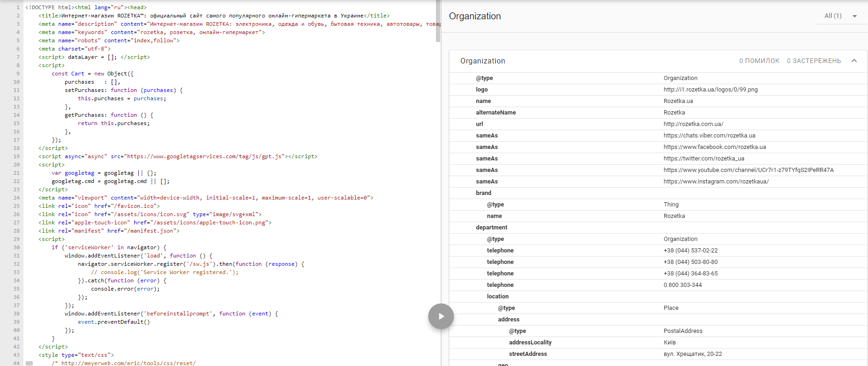Open the rozetka.com.ua url value
Viewport: 868px width, 366px height.
(693, 124)
